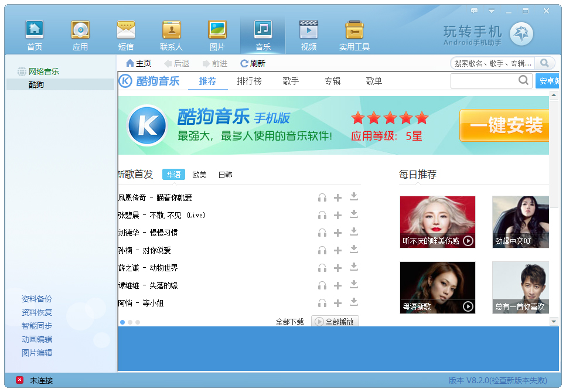Image resolution: width=566 pixels, height=392 pixels.
Task: Listen to 凤凰传奇 - 瞄着你就爱
Action: [x=322, y=197]
